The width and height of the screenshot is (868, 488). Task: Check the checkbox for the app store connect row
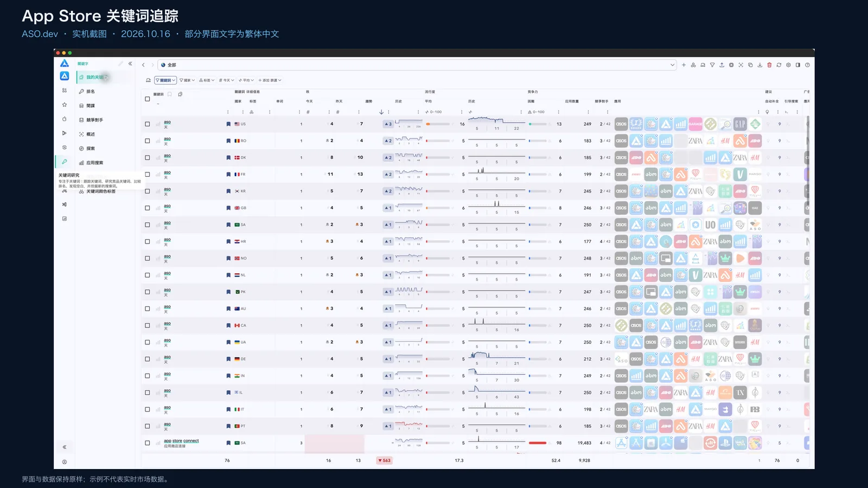(x=147, y=443)
